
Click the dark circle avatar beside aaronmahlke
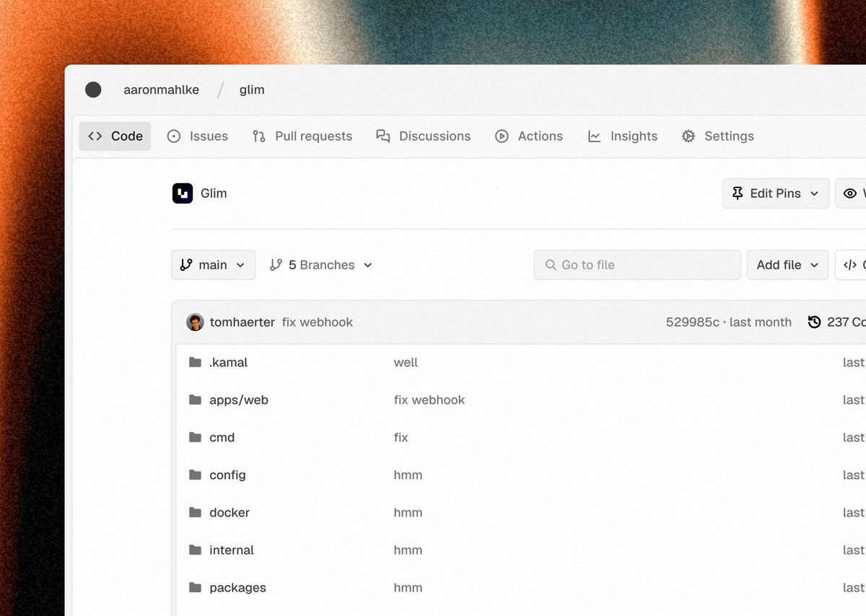click(93, 89)
